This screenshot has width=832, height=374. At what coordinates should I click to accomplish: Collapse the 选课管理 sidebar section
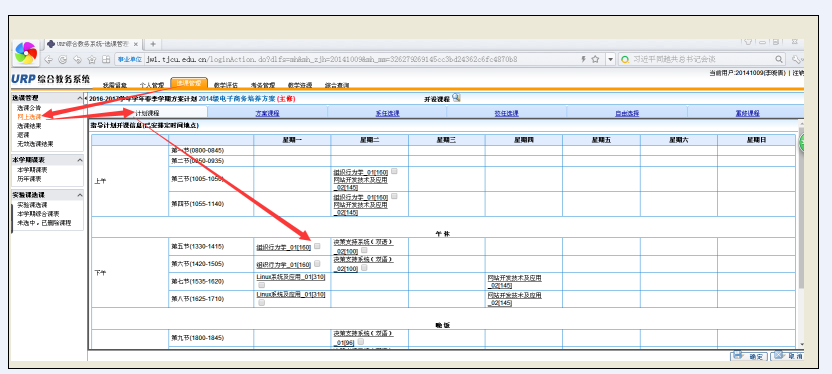coord(80,98)
